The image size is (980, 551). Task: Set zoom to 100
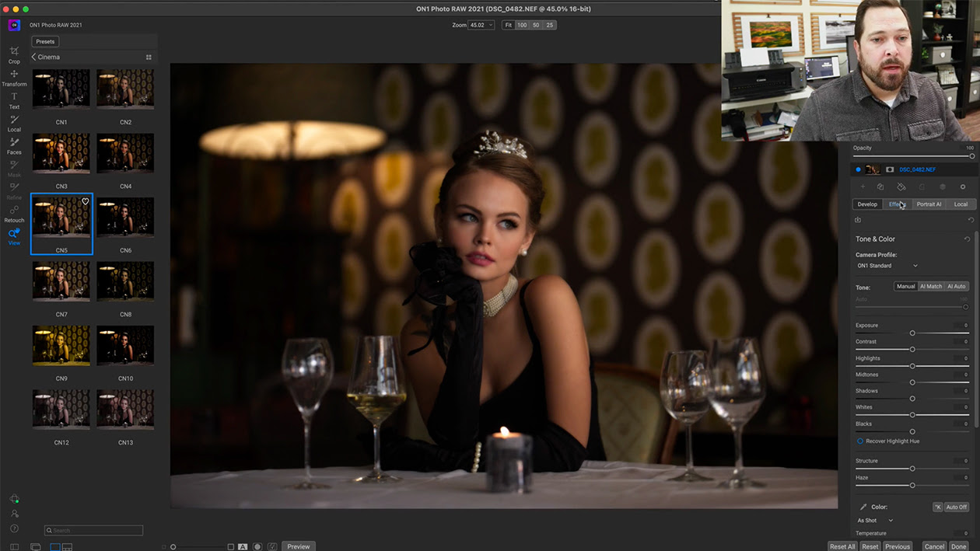(522, 25)
